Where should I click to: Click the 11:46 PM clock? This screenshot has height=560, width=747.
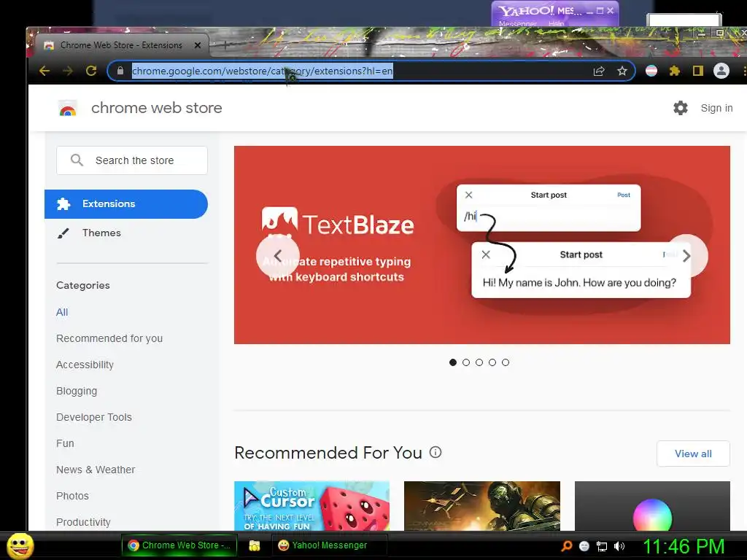(683, 546)
